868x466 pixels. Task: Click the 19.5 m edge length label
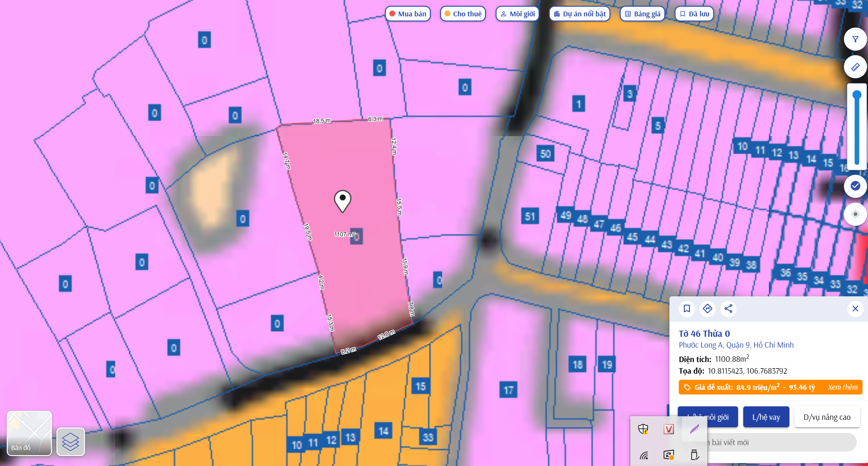pyautogui.click(x=308, y=232)
